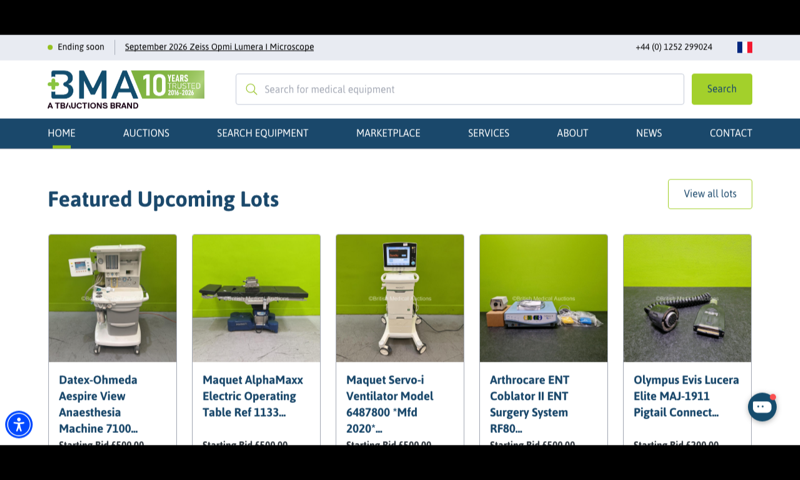The height and width of the screenshot is (480, 800).
Task: Open Arthrocare ENT Coblator II title
Action: (530, 404)
